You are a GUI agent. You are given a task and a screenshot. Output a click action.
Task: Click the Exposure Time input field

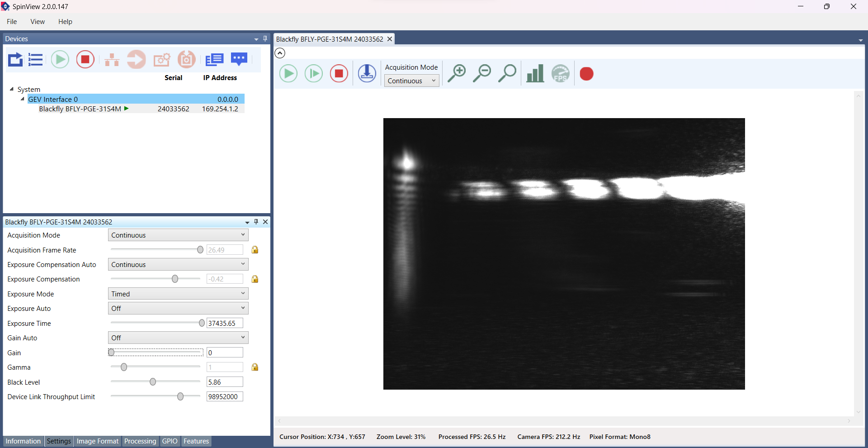tap(225, 323)
